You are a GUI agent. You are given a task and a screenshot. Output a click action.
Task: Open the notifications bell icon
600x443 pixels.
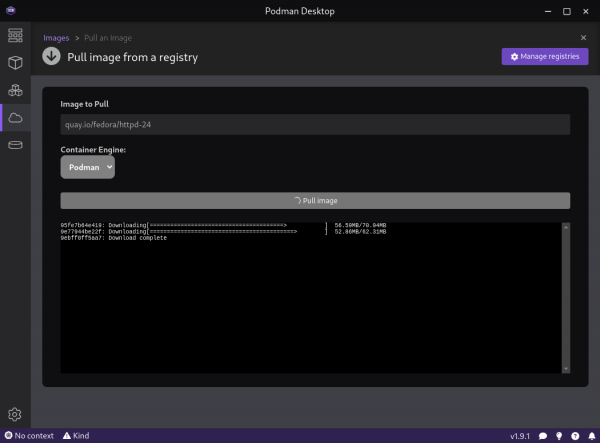592,436
